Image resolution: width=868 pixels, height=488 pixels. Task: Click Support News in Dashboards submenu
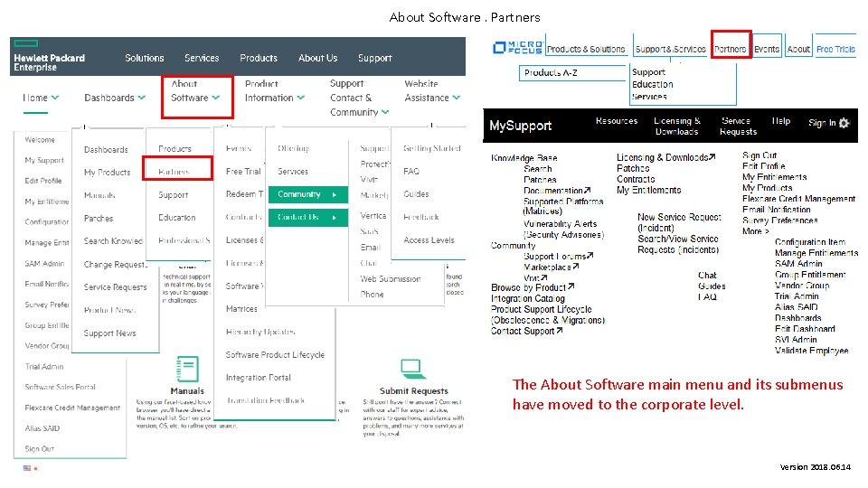click(x=109, y=333)
